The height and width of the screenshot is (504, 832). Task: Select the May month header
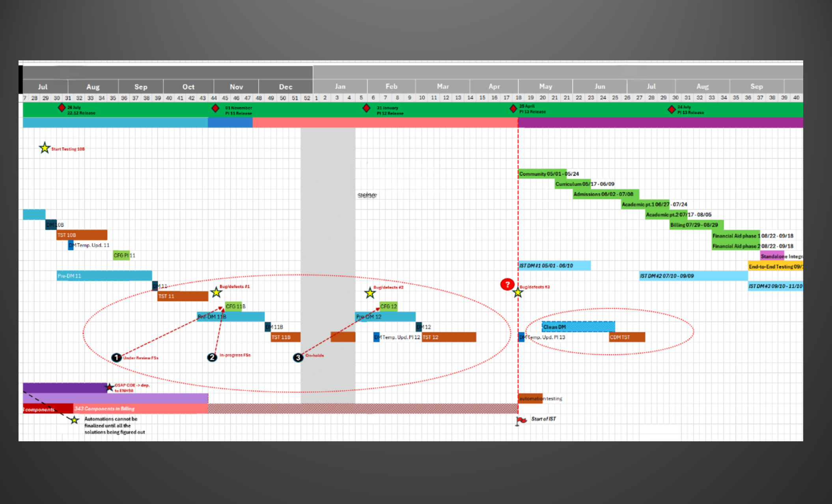(x=546, y=86)
